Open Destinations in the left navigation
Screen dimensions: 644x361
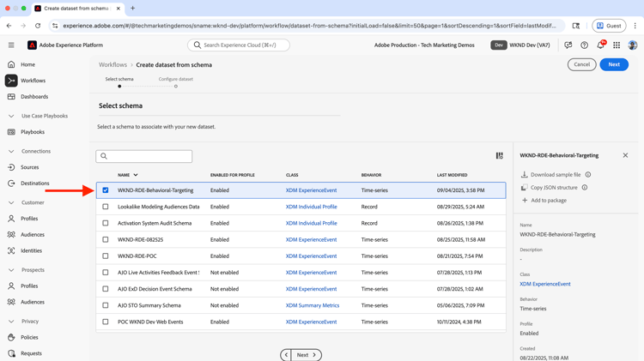click(x=35, y=184)
